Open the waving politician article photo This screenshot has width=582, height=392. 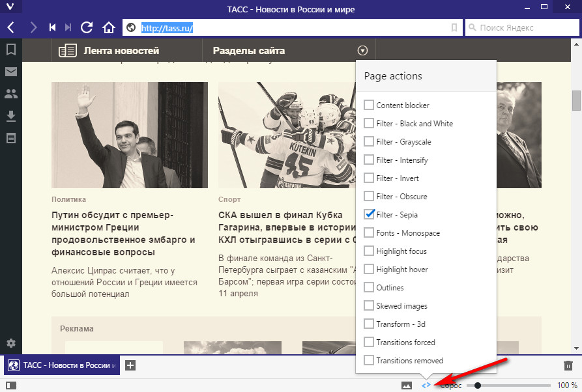(x=130, y=135)
